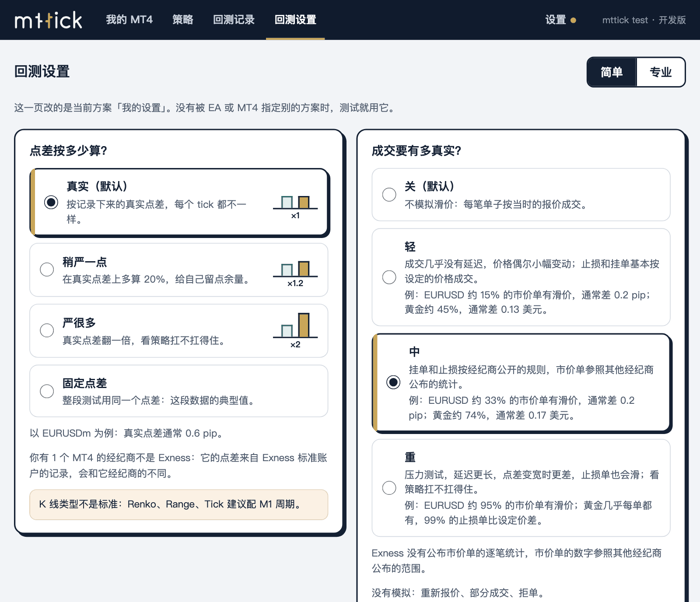Pick the 固定点差 radio option
The image size is (700, 602).
pyautogui.click(x=47, y=391)
